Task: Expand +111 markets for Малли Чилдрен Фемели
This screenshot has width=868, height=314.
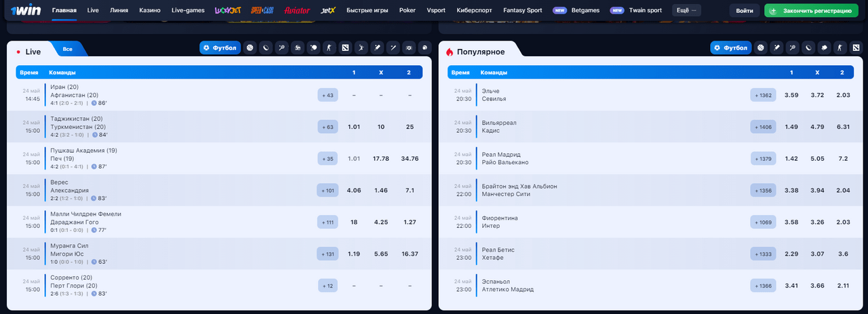Action: [x=328, y=222]
